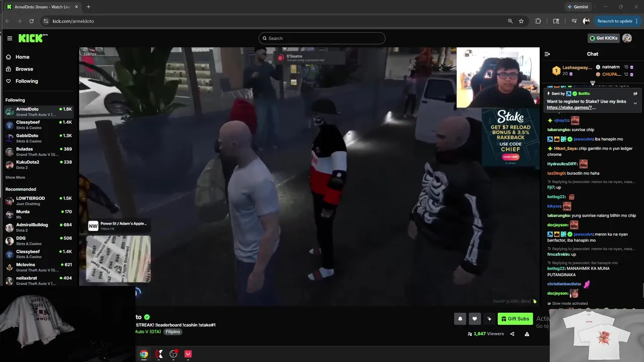This screenshot has height=362, width=644.
Task: Open the hamburger sidebar menu
Action: tap(10, 38)
